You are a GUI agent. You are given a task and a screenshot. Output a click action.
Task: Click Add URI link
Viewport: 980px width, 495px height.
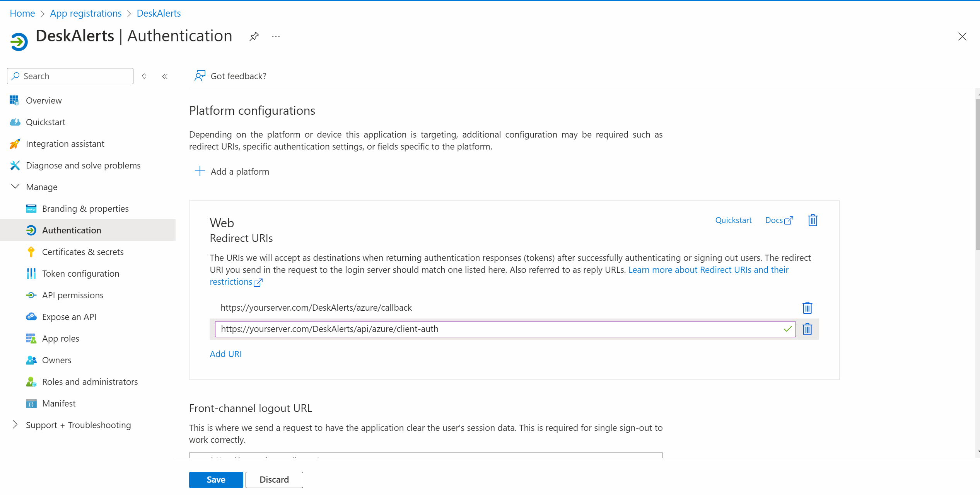point(225,354)
